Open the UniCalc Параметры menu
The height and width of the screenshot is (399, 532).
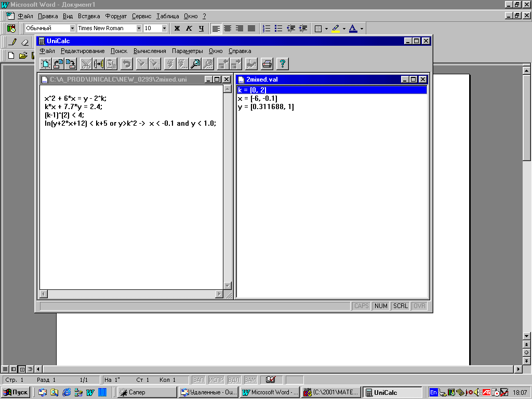[x=187, y=51]
